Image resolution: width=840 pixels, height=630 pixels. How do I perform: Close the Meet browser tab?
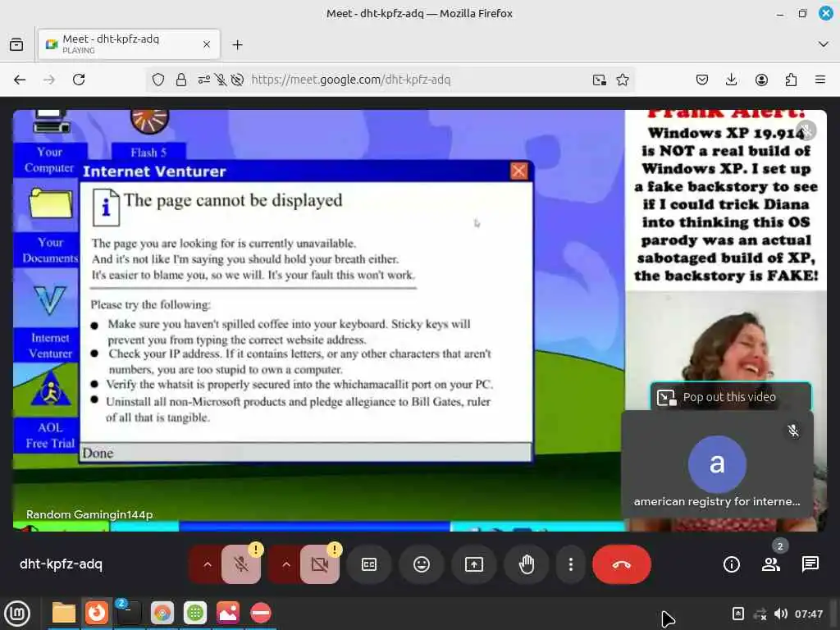207,44
